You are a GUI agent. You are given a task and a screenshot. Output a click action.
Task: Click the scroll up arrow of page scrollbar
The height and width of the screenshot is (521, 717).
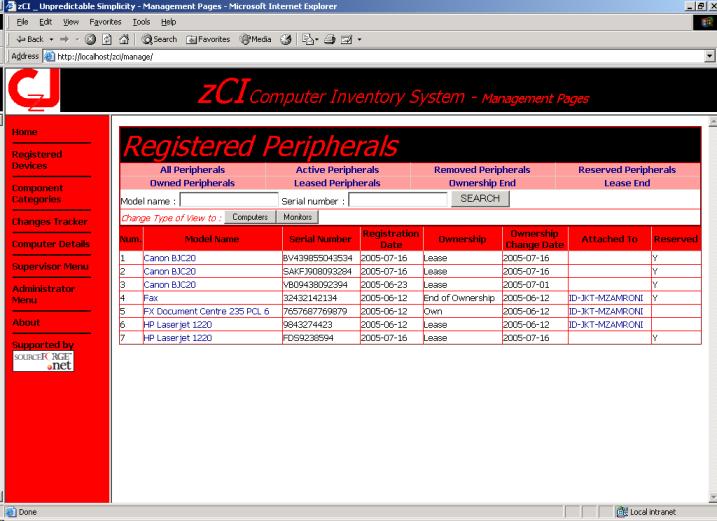click(712, 122)
